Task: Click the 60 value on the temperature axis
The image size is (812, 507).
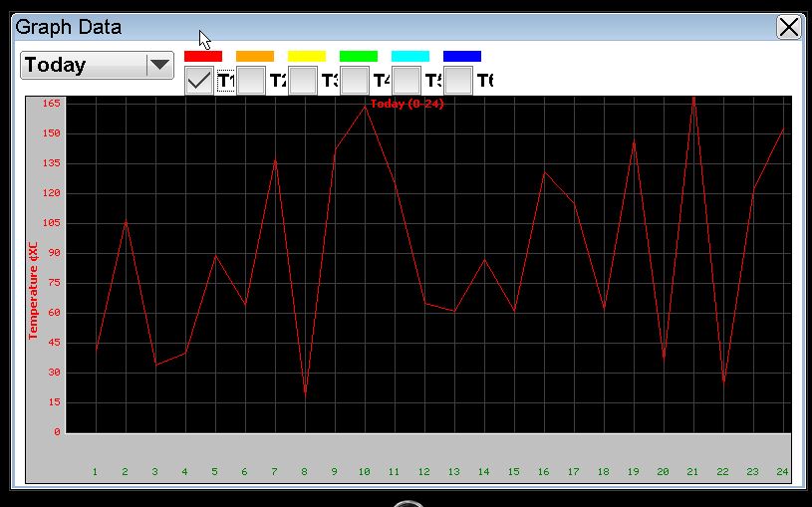Action: pos(55,313)
